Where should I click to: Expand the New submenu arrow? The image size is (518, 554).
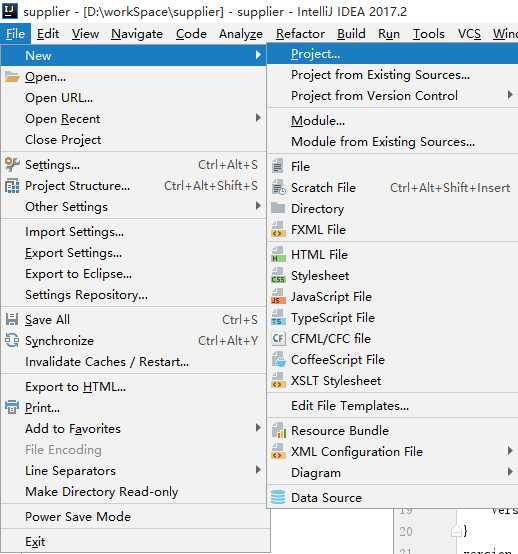tap(259, 55)
